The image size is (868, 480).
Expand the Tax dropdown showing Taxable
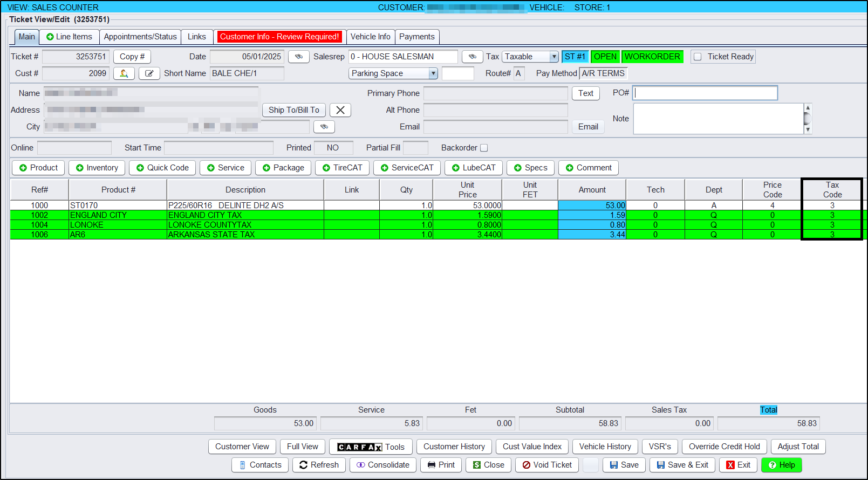click(x=553, y=57)
